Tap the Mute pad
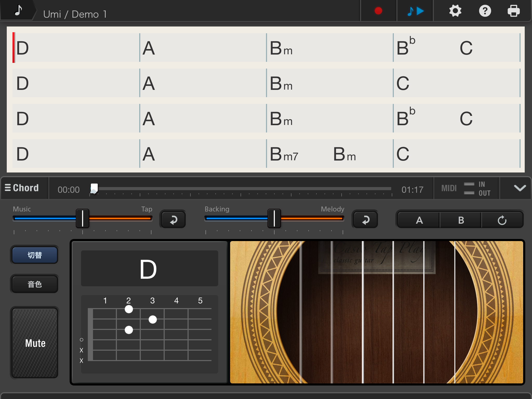This screenshot has height=399, width=532. [x=35, y=343]
